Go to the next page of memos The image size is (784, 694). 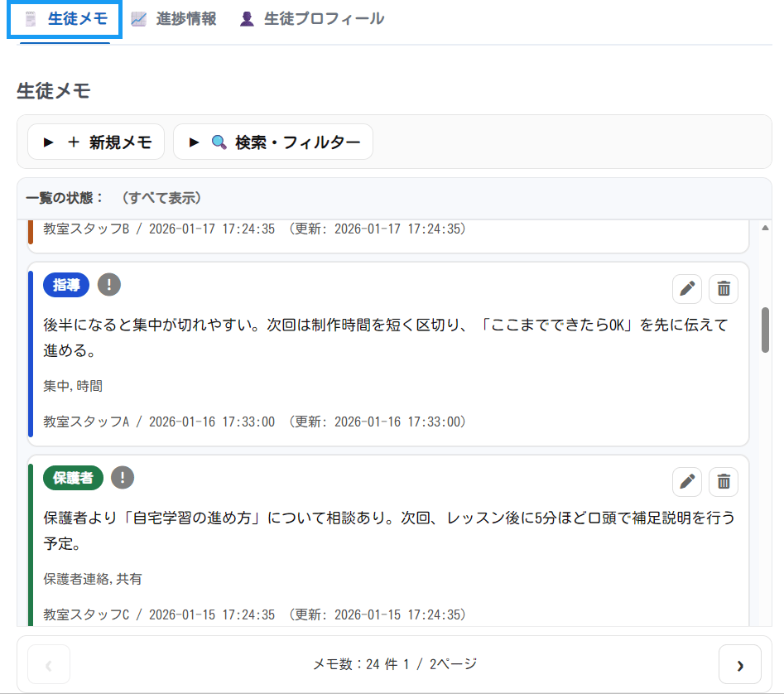739,664
